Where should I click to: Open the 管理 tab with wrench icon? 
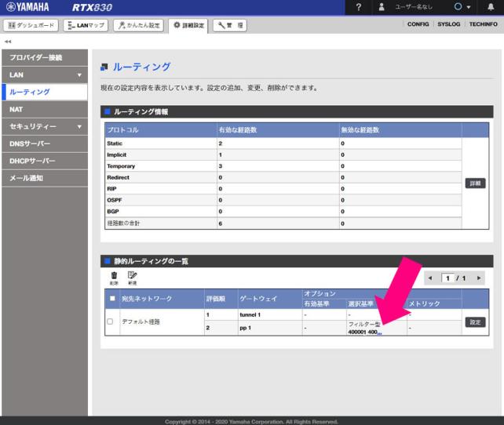tap(230, 25)
